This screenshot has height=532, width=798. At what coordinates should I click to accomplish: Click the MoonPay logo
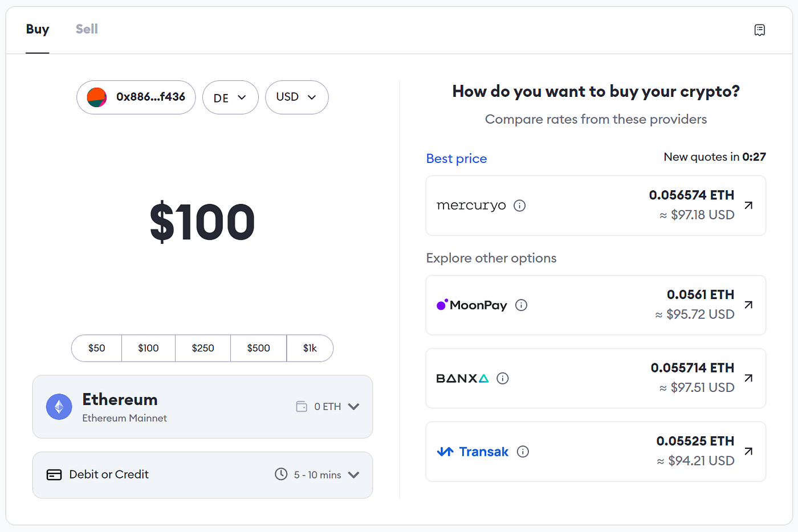tap(472, 305)
